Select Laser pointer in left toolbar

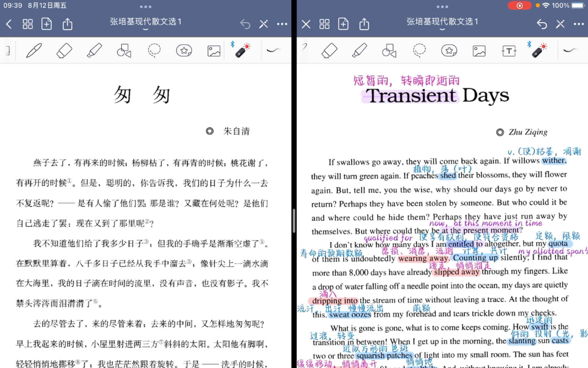point(242,50)
